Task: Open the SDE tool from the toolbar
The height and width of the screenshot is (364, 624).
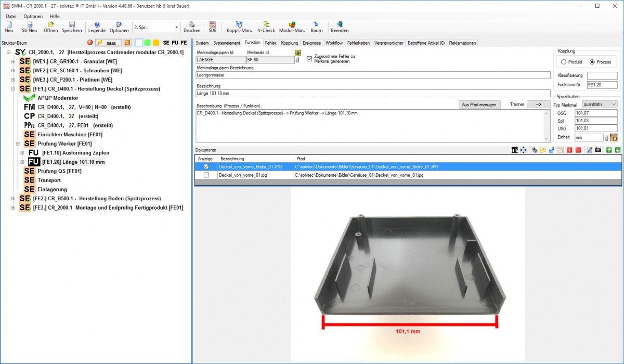Action: 212,27
